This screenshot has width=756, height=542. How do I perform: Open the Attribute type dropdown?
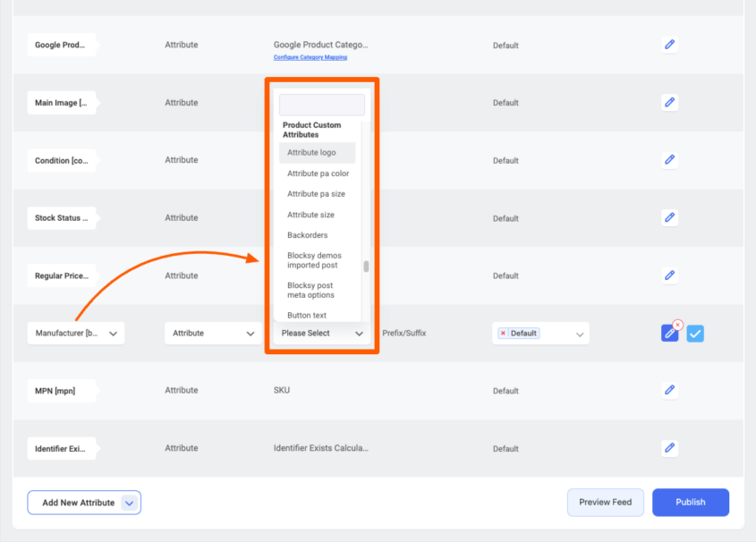coord(213,334)
